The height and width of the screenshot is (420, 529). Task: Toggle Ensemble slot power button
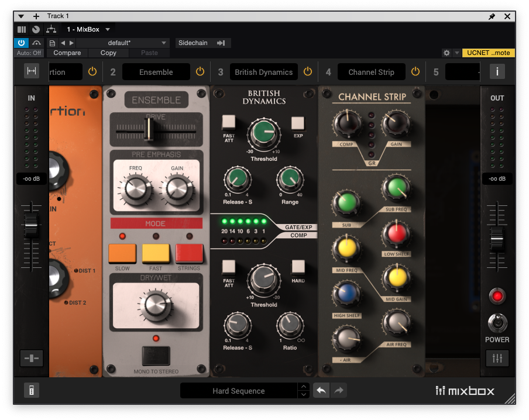click(x=200, y=71)
